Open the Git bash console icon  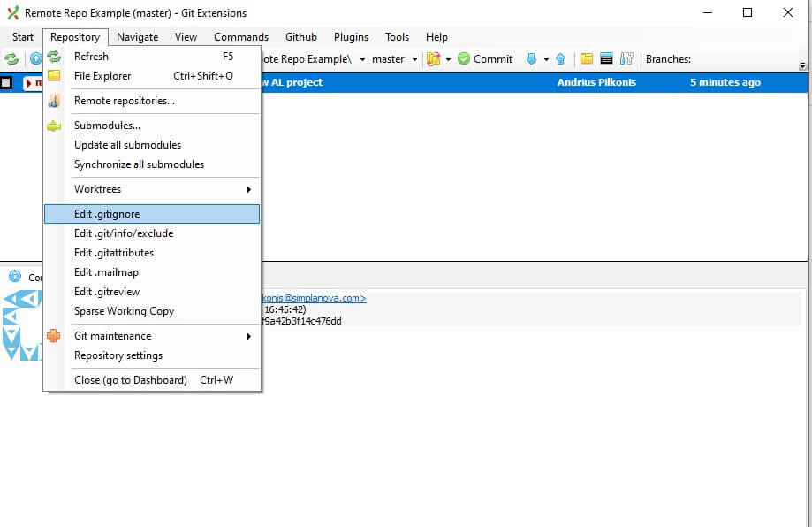click(606, 59)
